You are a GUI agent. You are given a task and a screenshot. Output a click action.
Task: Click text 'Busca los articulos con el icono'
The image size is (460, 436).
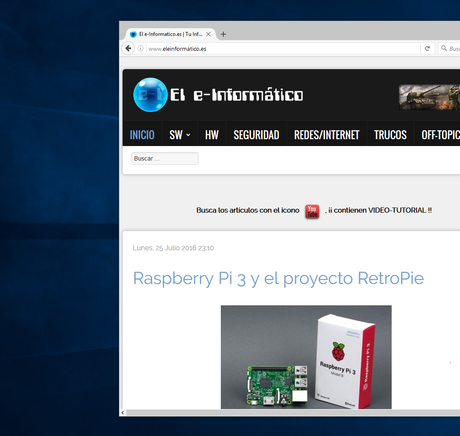pyautogui.click(x=248, y=210)
